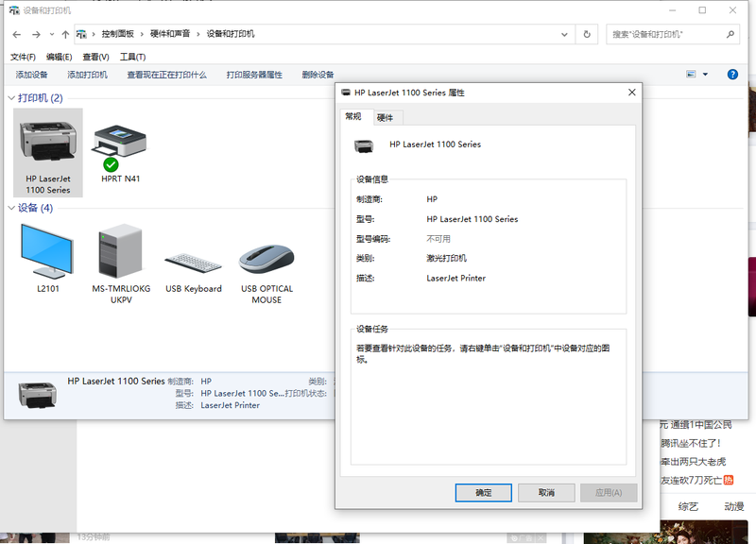
Task: Click 查看现在正在打印什么
Action: [167, 75]
